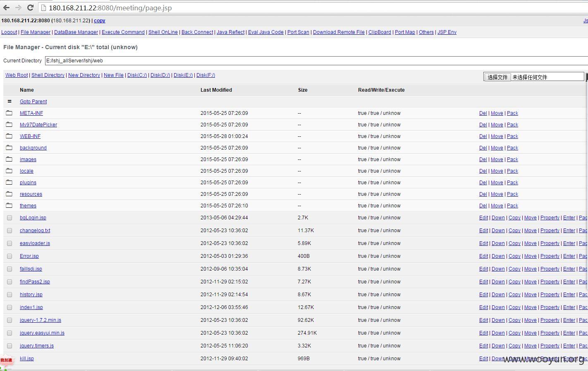Edit the bgLogin.jsp file
The width and height of the screenshot is (588, 371).
point(483,218)
